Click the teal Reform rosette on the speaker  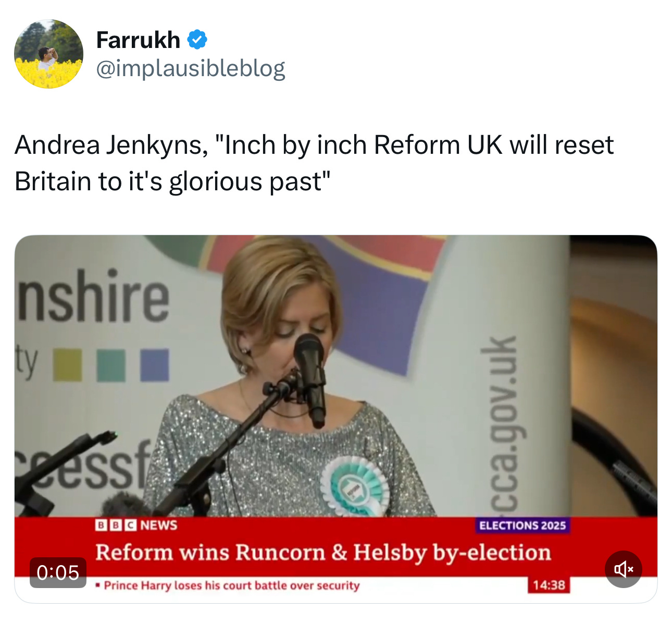pyautogui.click(x=354, y=487)
